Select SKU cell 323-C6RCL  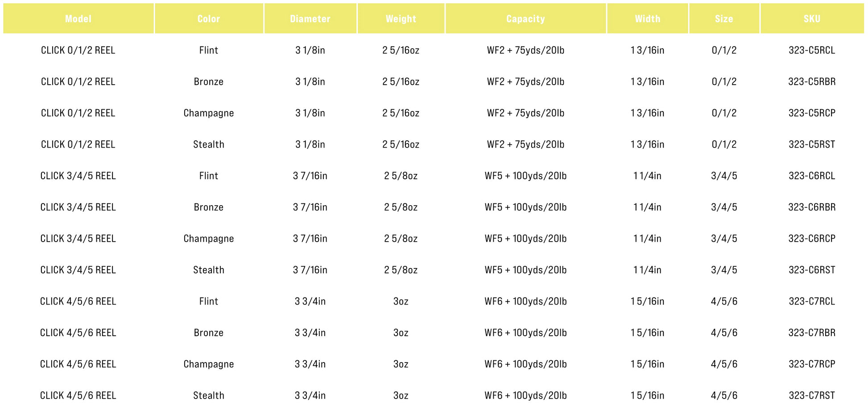[x=812, y=176]
